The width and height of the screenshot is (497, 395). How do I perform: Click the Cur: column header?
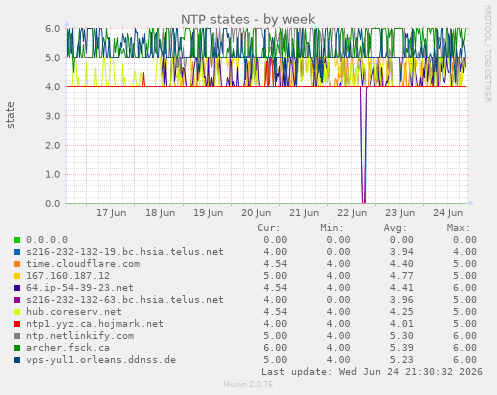269,228
